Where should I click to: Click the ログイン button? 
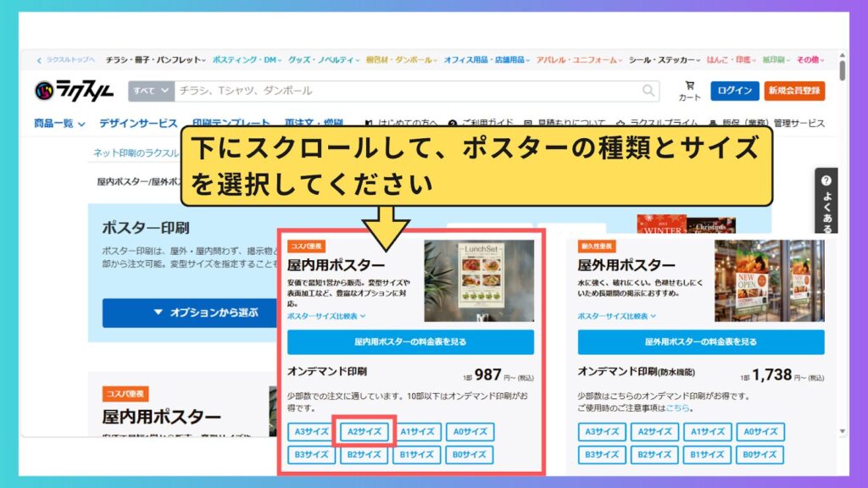click(734, 91)
